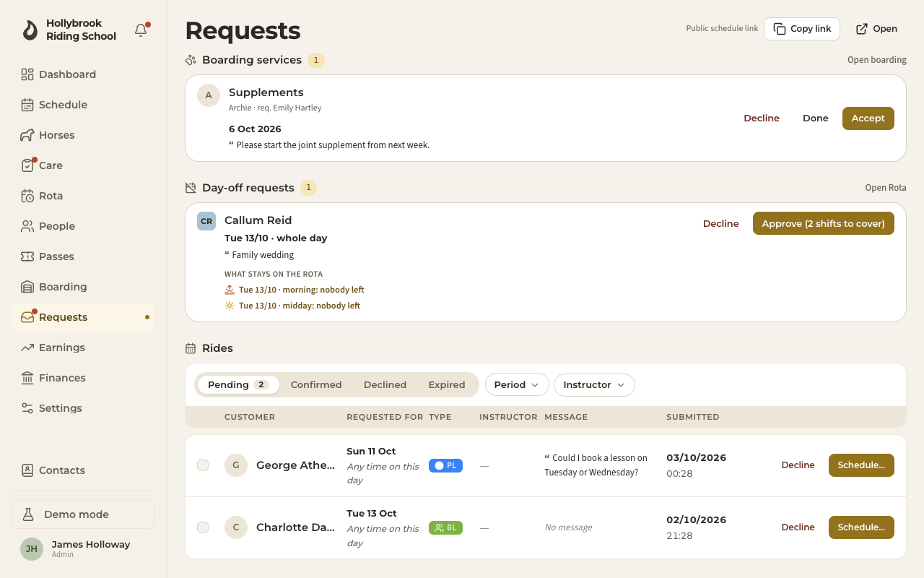Image resolution: width=924 pixels, height=578 pixels.
Task: Copy the public schedule link
Action: click(802, 29)
